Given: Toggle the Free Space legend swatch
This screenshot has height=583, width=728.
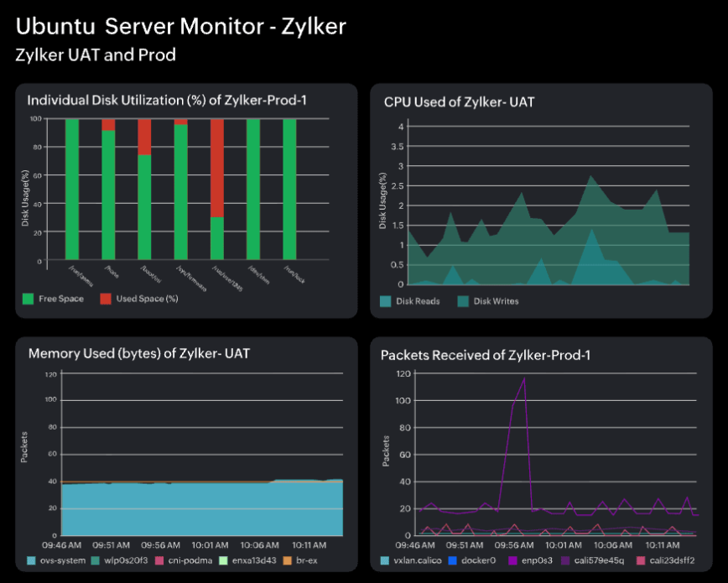Looking at the screenshot, I should pyautogui.click(x=28, y=298).
